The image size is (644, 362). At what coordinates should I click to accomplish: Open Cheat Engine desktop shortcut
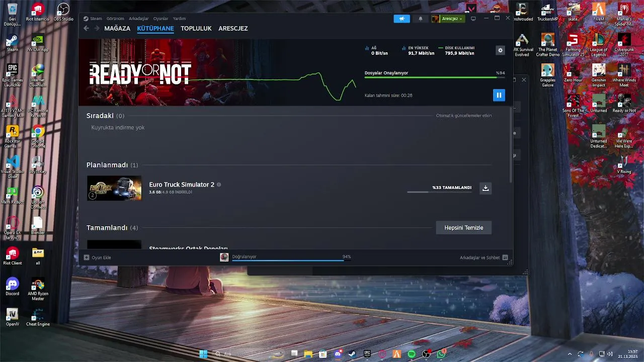pyautogui.click(x=38, y=318)
